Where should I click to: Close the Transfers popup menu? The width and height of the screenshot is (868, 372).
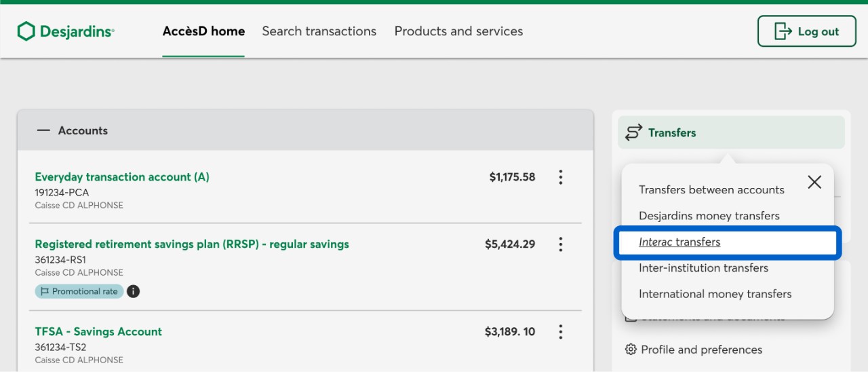[x=814, y=182]
